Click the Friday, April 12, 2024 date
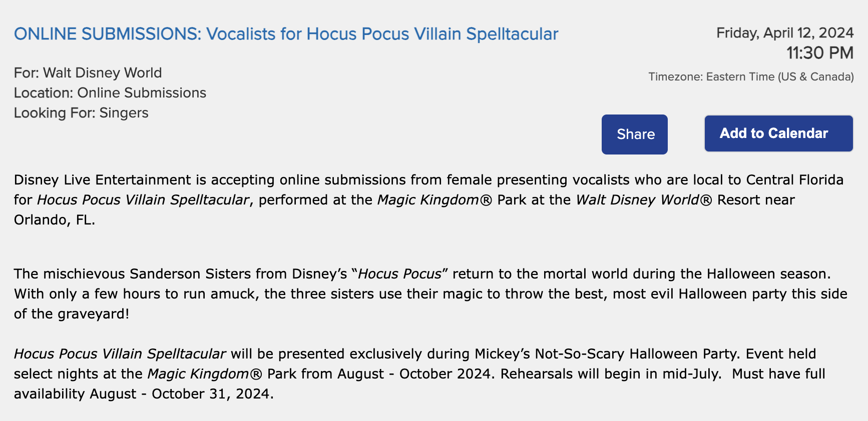The height and width of the screenshot is (421, 868). (784, 33)
